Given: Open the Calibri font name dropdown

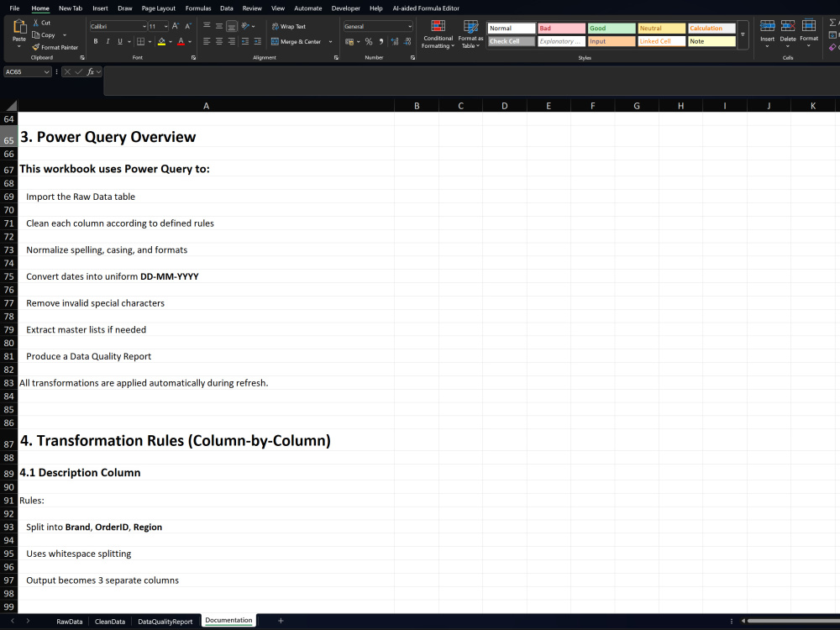Looking at the screenshot, I should [144, 26].
